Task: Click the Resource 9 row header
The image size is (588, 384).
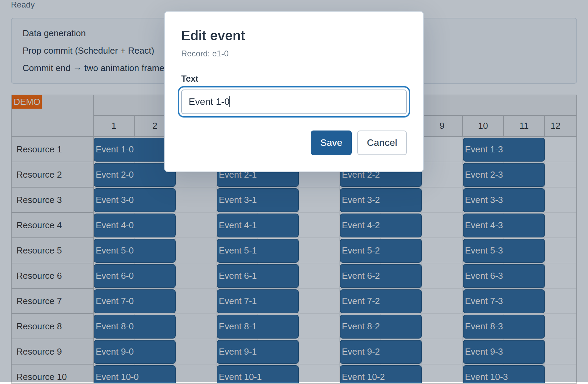Action: coord(52,352)
